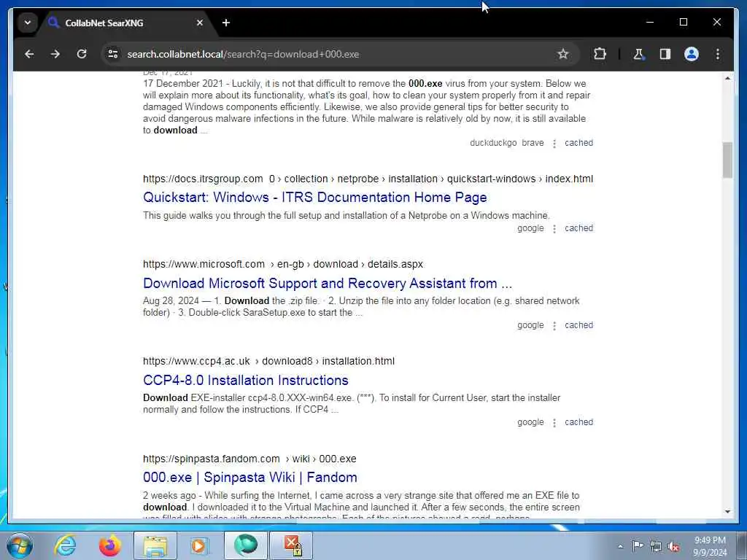
Task: Click the scrollbar down arrow
Action: point(727,512)
